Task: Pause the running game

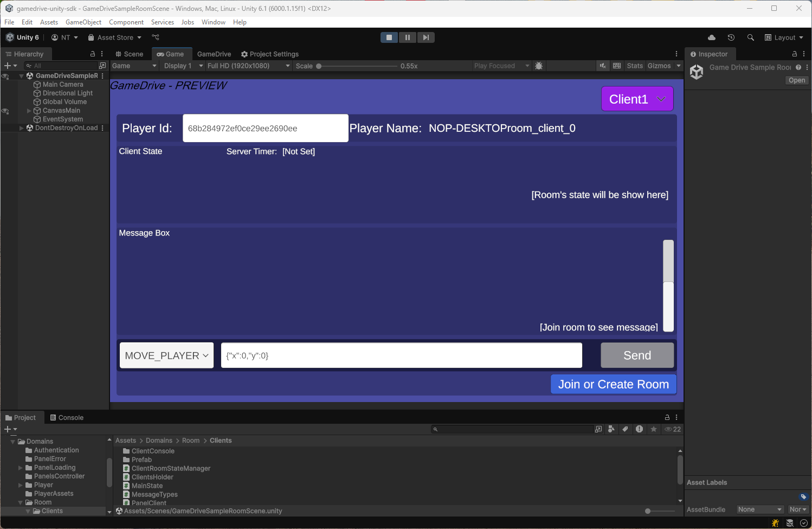Action: [x=408, y=37]
